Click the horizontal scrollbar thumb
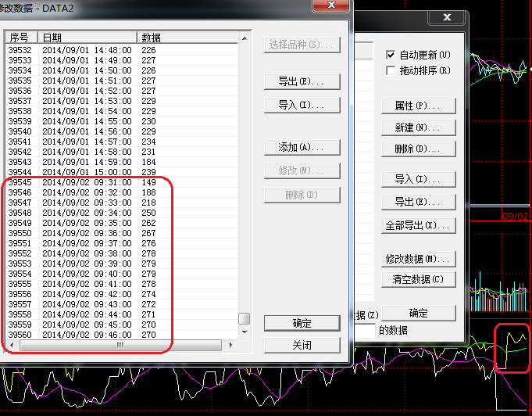 click(x=120, y=345)
